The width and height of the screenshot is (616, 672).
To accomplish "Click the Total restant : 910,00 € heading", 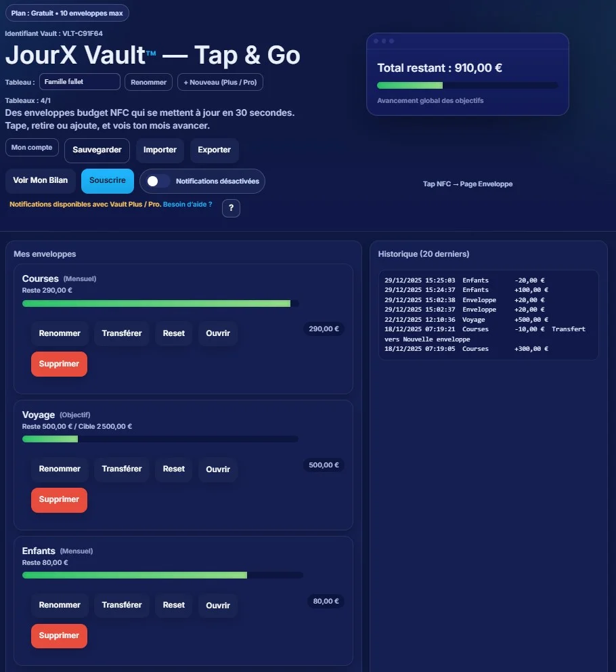I will (x=439, y=68).
